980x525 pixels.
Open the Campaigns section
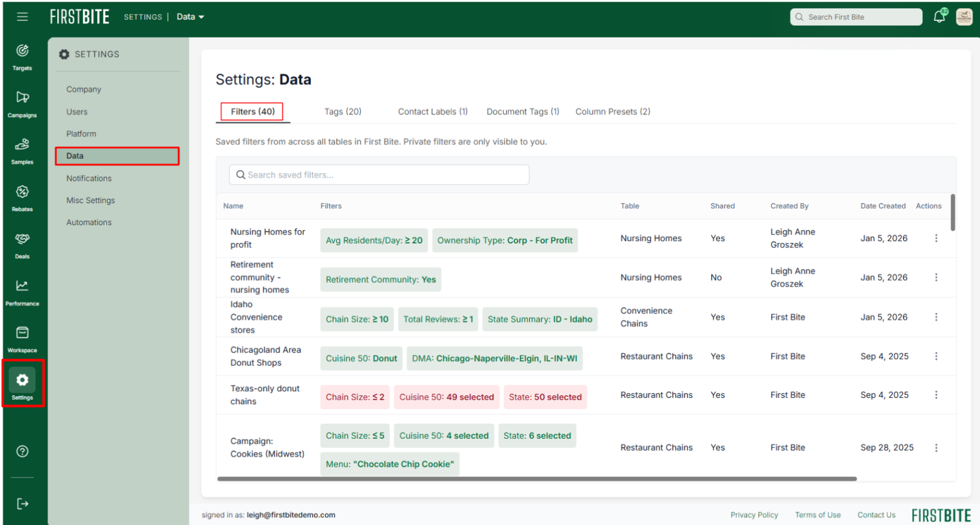coord(22,104)
